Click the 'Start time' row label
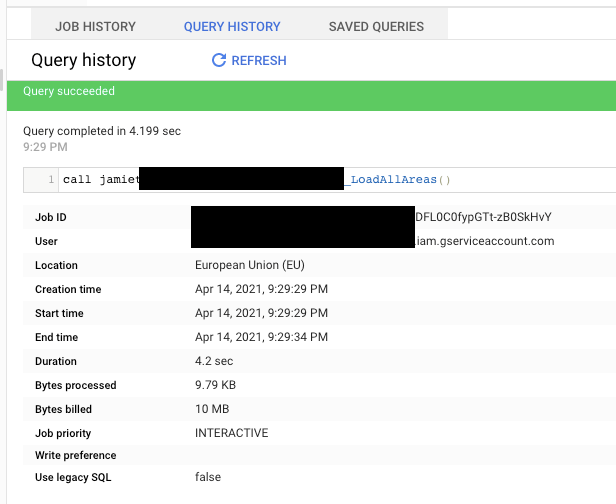The width and height of the screenshot is (616, 504). pos(59,313)
